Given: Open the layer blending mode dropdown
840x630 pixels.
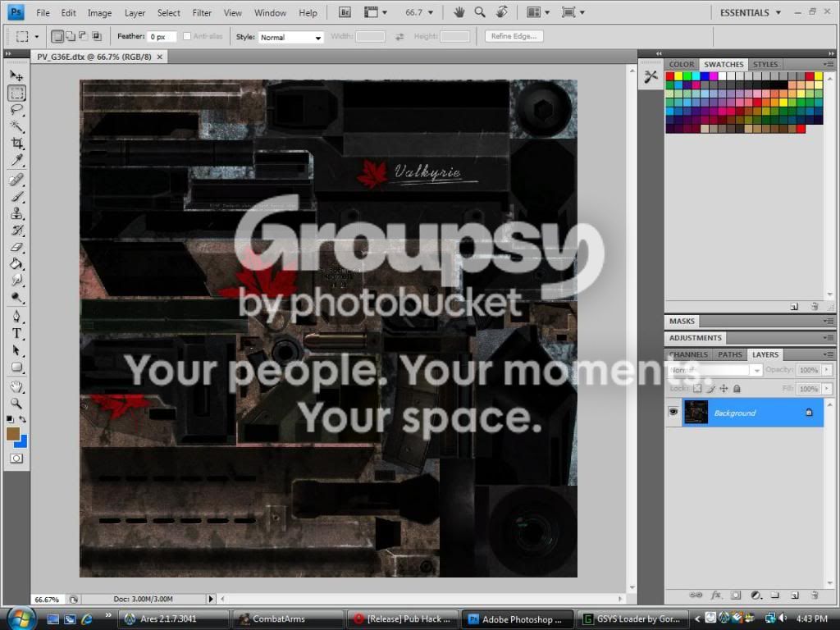Looking at the screenshot, I should click(714, 370).
